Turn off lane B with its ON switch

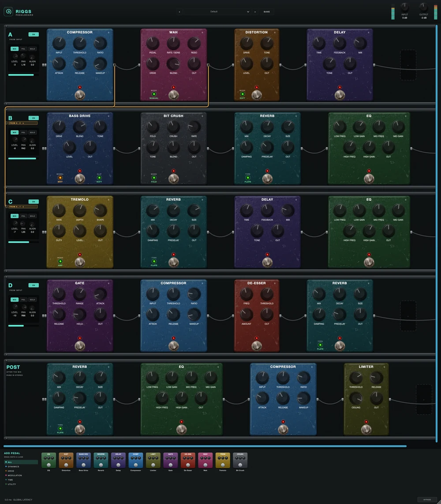pos(34,118)
